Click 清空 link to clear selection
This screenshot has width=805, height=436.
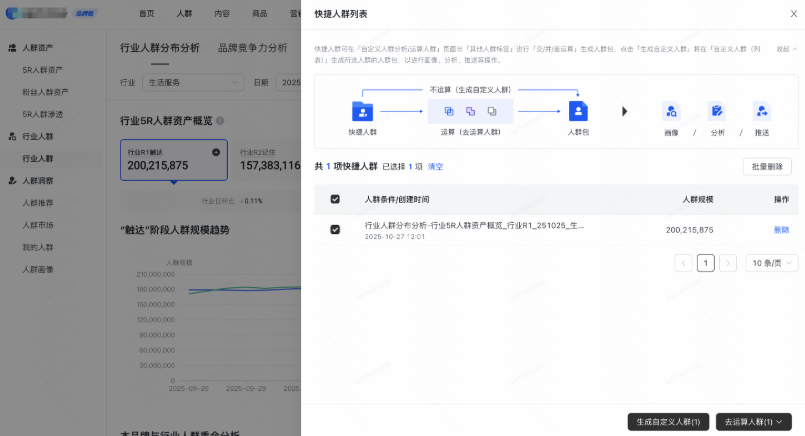pos(435,166)
